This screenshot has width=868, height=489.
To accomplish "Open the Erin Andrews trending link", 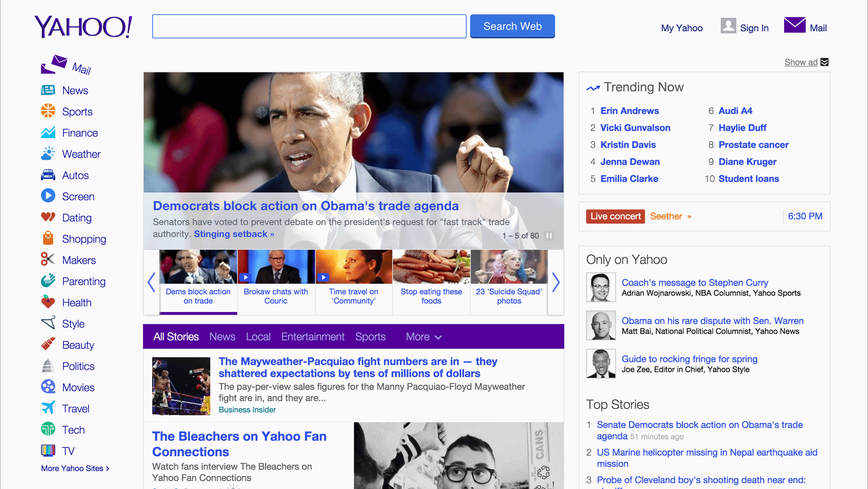I will (629, 111).
